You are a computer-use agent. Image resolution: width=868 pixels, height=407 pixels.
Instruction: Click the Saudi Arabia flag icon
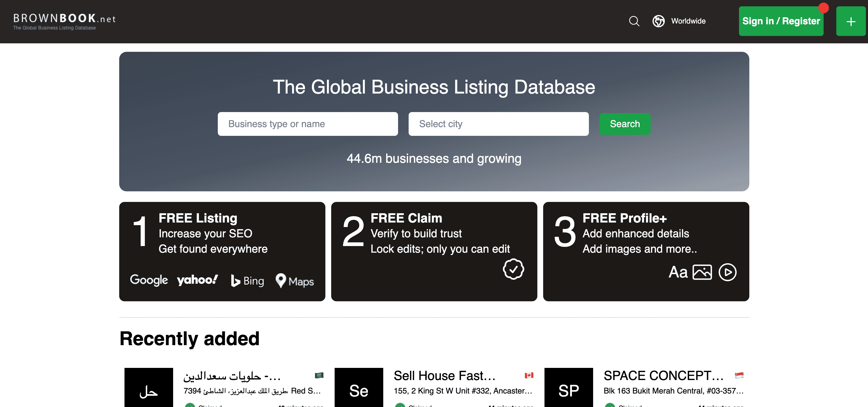point(319,375)
